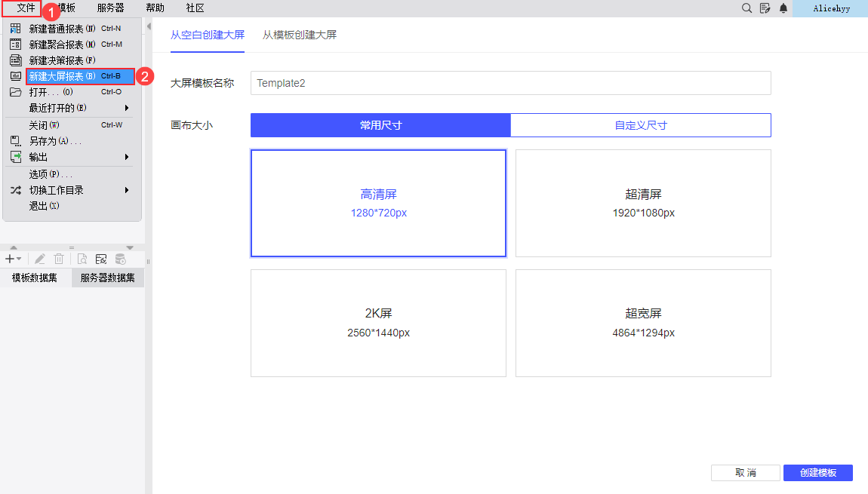Viewport: 868px width, 494px height.
Task: Open the 帮助 menu
Action: [155, 8]
